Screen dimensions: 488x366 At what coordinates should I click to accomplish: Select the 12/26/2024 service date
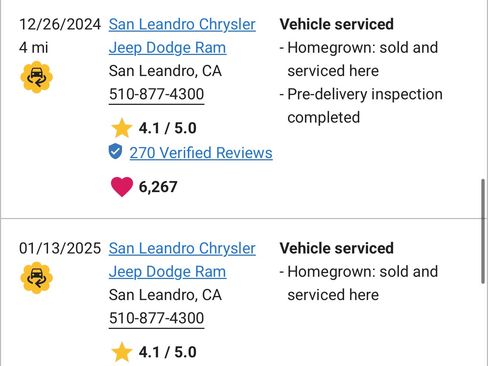point(60,24)
